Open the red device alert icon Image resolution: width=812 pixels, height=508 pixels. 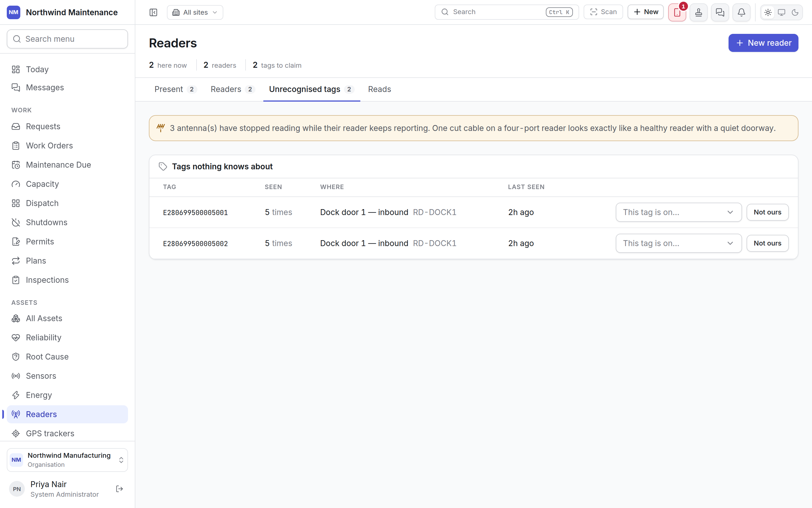click(677, 12)
